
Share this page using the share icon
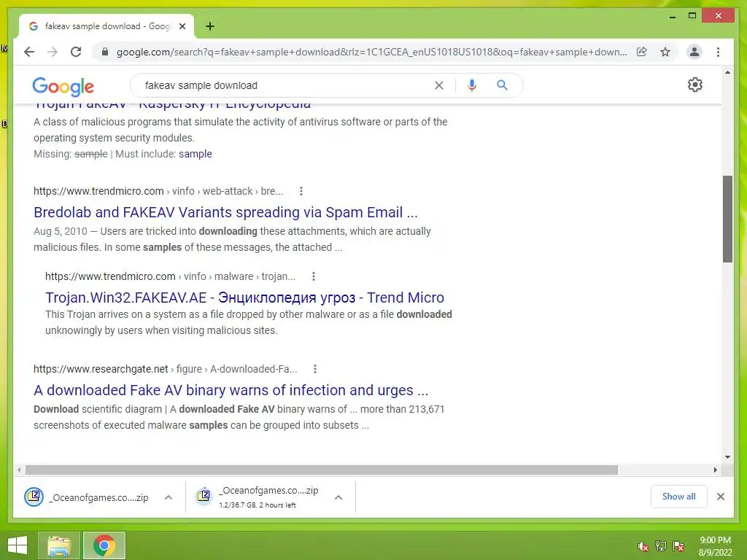click(642, 52)
